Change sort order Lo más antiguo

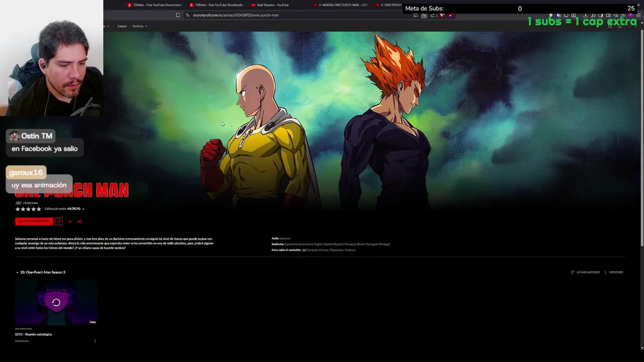[585, 273]
